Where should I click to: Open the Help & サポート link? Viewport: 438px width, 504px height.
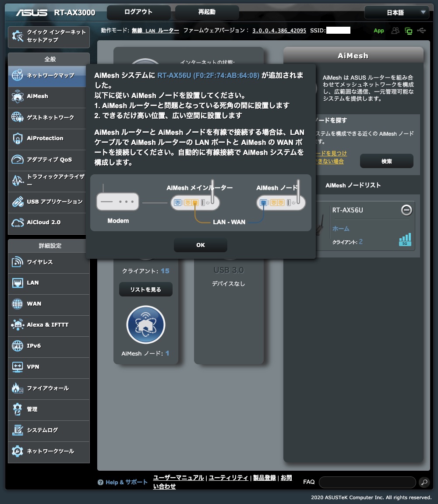click(127, 482)
